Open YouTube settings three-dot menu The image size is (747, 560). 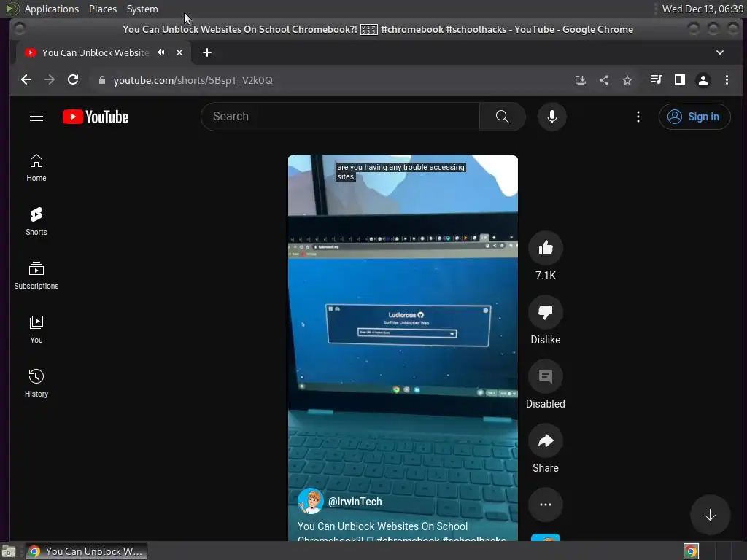[638, 117]
